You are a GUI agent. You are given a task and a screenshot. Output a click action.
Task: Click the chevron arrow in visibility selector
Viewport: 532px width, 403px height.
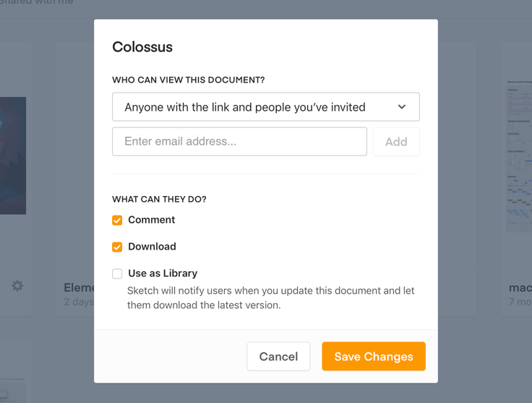point(402,107)
